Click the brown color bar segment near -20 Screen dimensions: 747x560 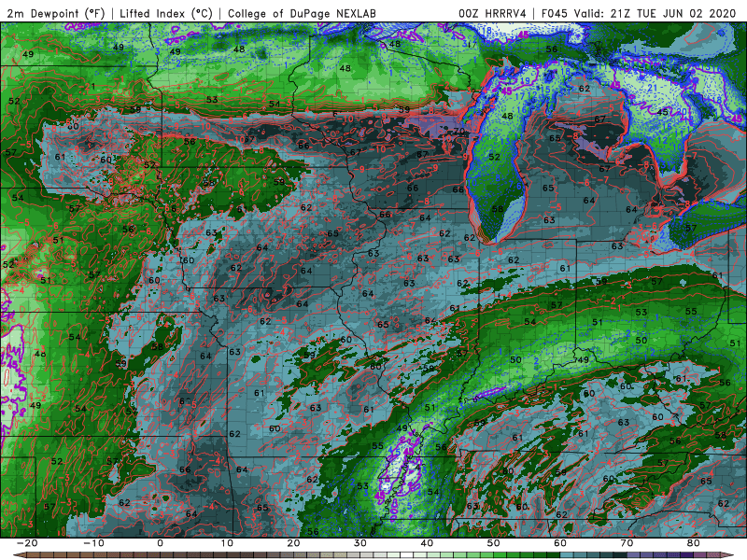tap(34, 555)
